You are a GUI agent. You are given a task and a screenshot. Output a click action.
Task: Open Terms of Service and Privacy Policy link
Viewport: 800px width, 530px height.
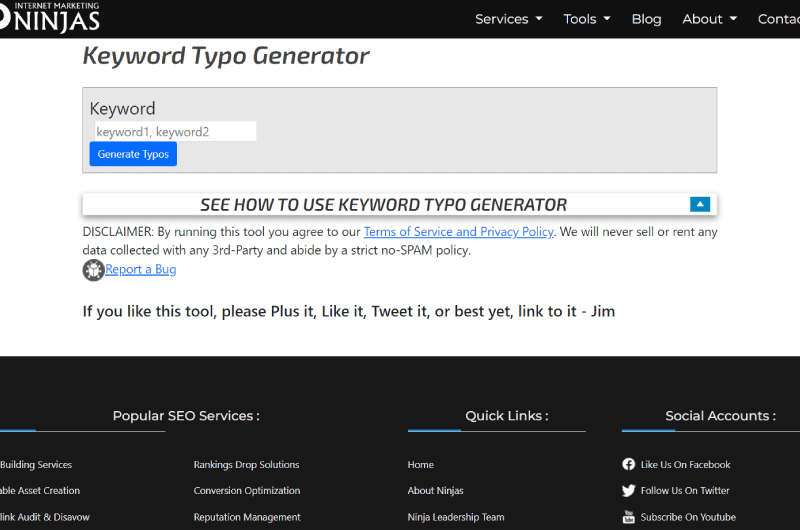[x=458, y=232]
